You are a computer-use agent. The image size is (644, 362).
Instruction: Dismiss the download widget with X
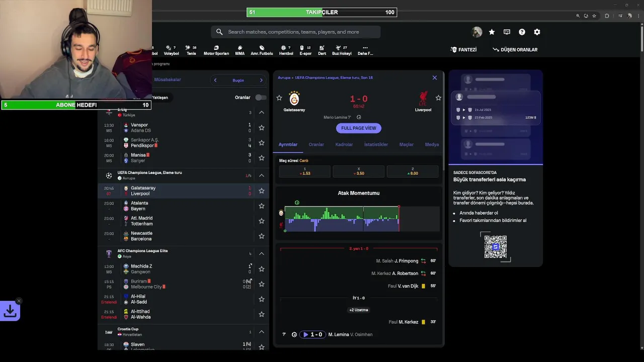point(19,301)
